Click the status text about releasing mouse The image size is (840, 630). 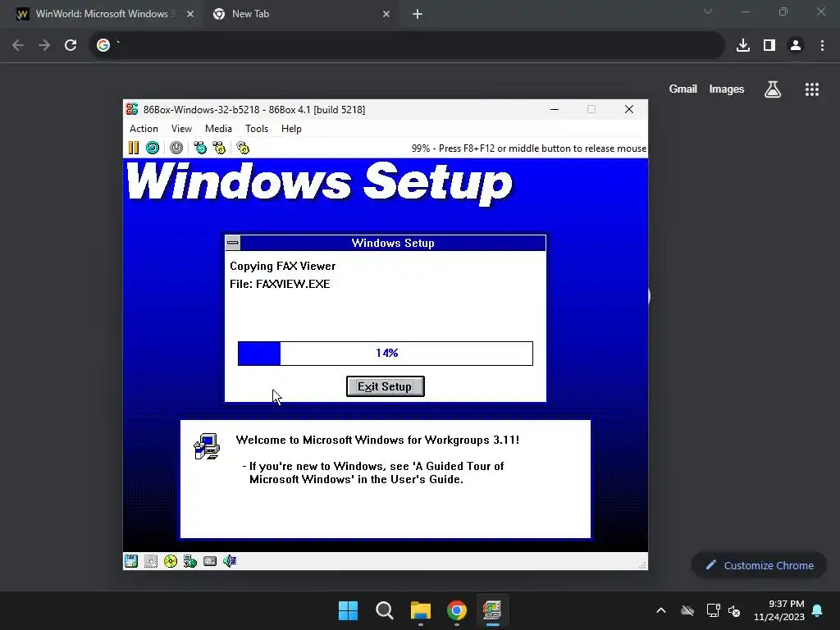[x=529, y=148]
